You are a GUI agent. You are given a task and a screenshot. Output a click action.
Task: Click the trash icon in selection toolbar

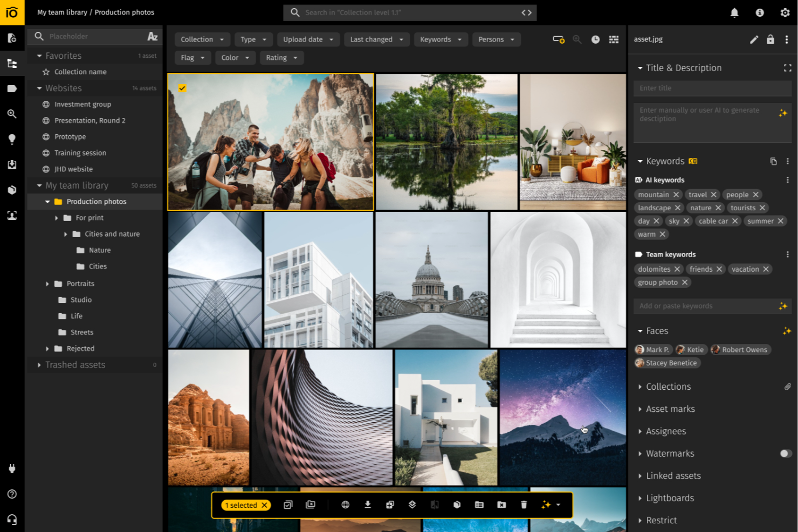(524, 505)
